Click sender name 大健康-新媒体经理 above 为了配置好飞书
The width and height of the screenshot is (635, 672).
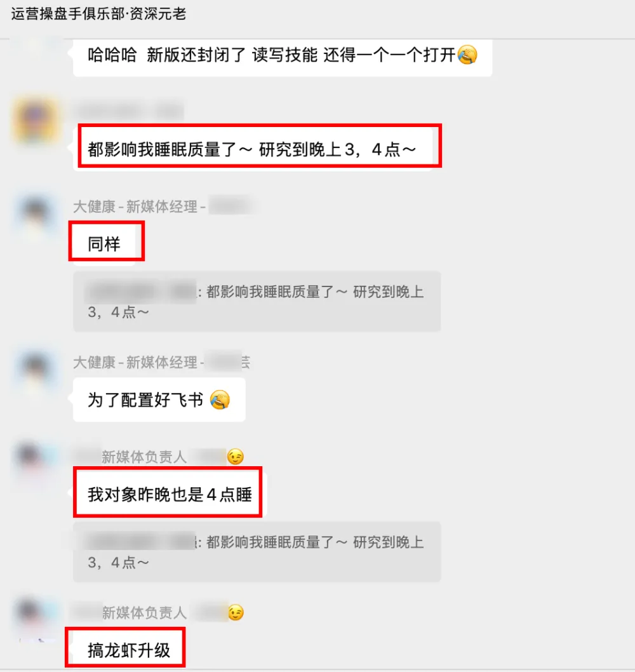click(x=139, y=362)
